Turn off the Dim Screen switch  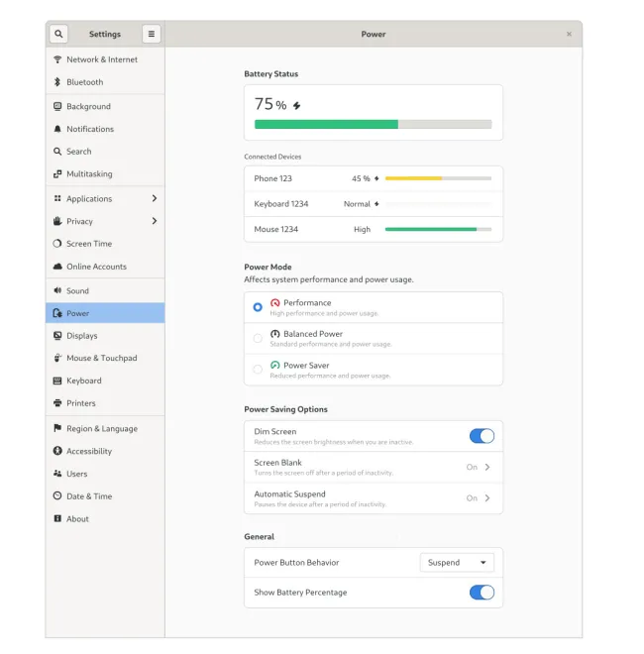481,436
